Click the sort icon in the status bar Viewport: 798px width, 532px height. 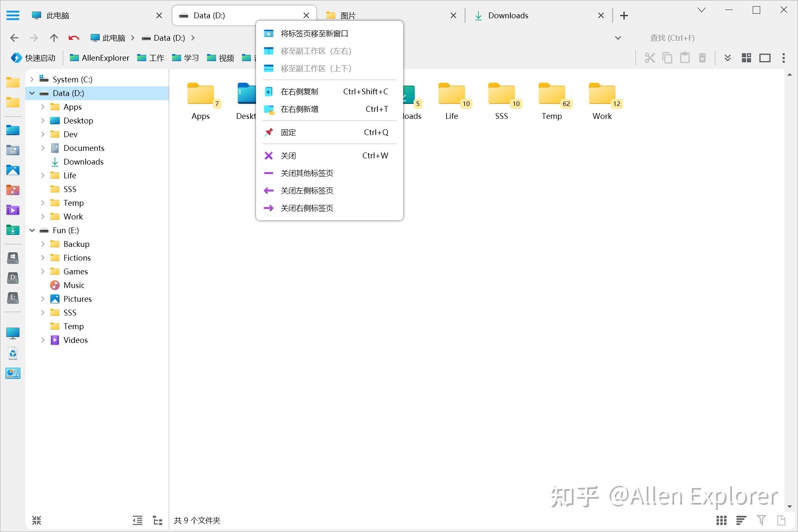coord(741,520)
